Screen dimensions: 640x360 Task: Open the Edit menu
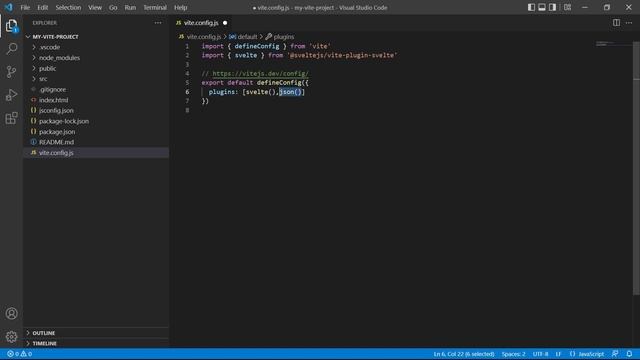(42, 7)
